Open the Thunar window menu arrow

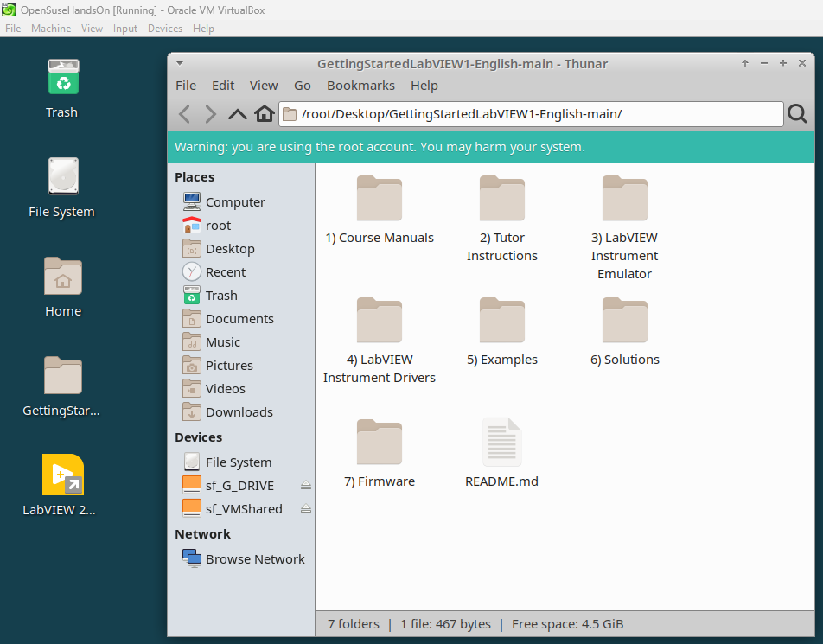[180, 63]
